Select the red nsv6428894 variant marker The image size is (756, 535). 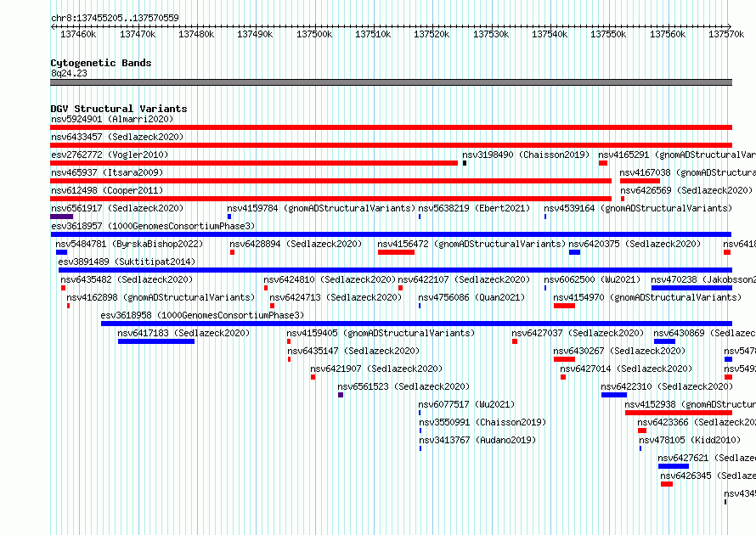point(233,252)
